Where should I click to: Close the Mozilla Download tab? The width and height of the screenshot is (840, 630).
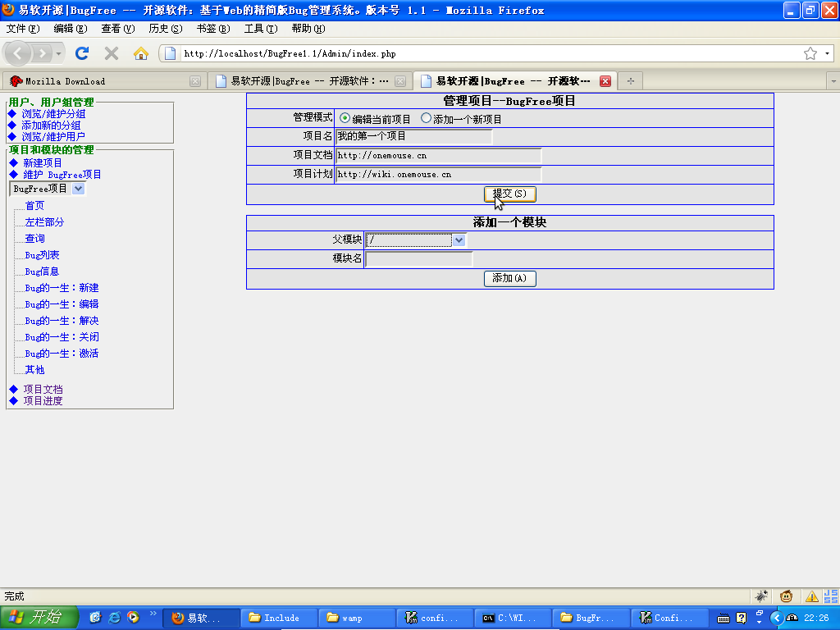(x=195, y=81)
